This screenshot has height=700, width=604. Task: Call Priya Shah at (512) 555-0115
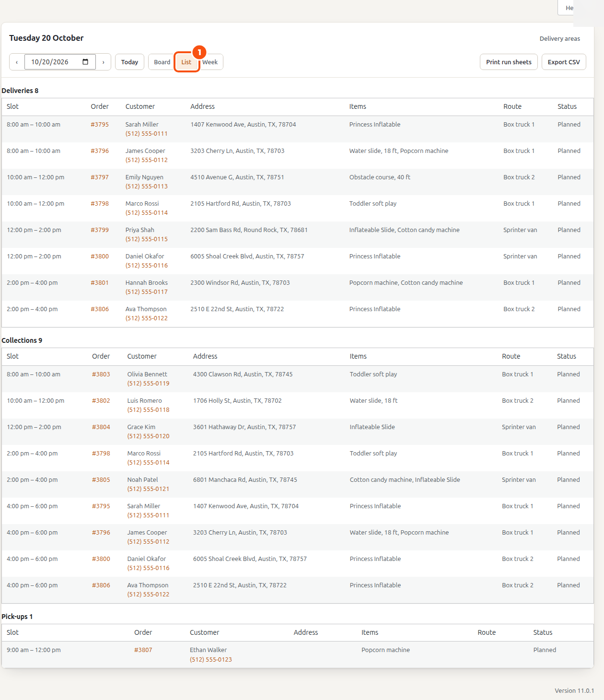coord(147,239)
